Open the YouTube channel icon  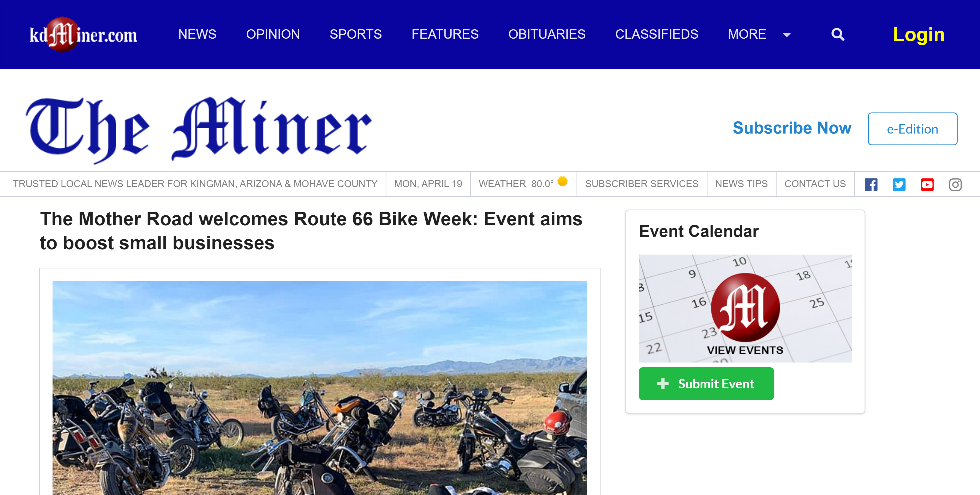927,184
